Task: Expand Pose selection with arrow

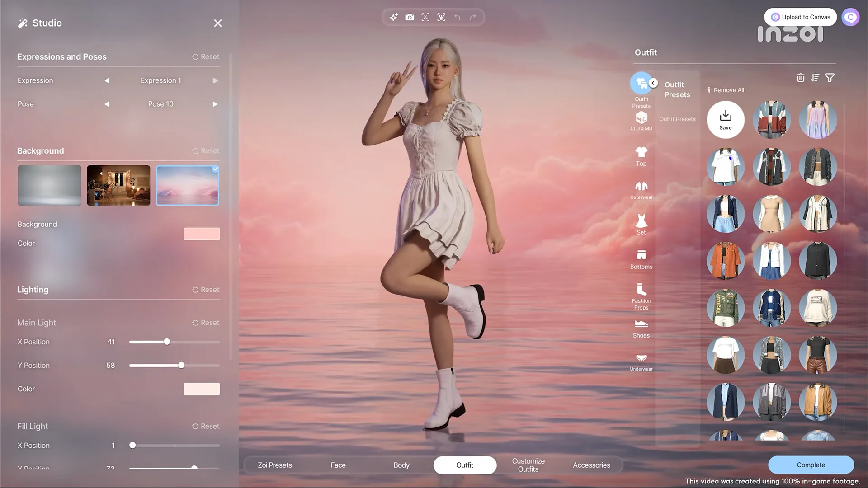Action: (x=213, y=103)
